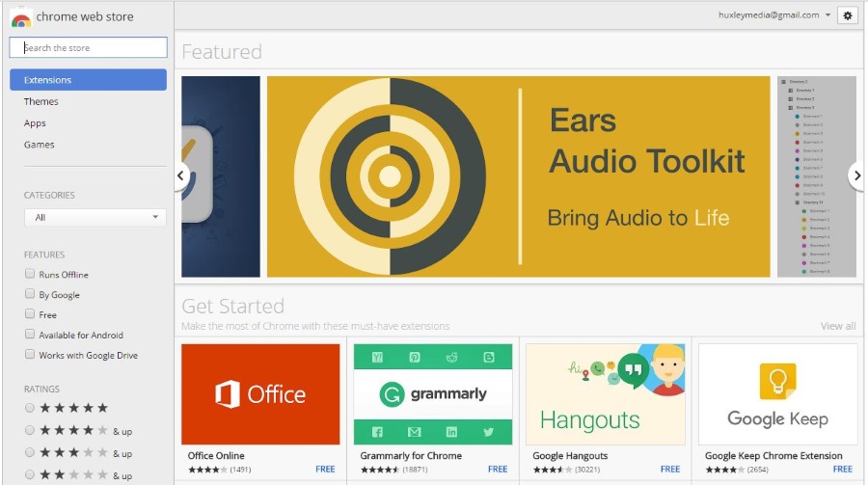Check the By Google filter
Screen dimensions: 868x485
[x=30, y=293]
